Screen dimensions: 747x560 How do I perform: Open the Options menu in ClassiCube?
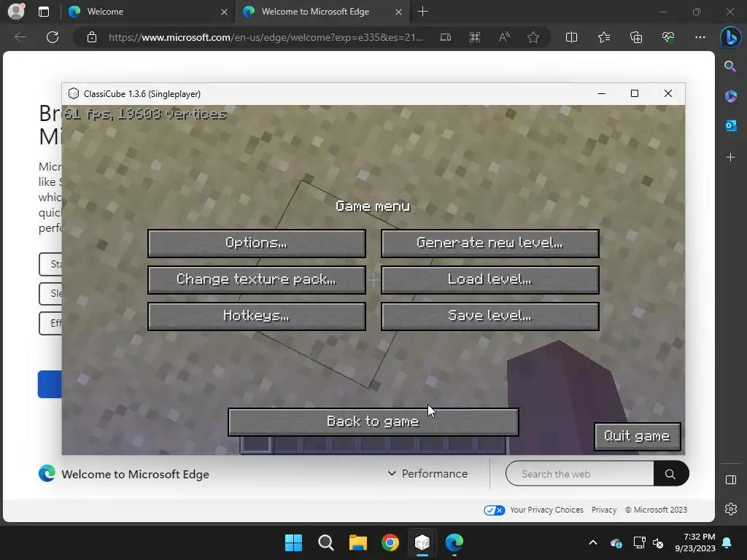257,244
